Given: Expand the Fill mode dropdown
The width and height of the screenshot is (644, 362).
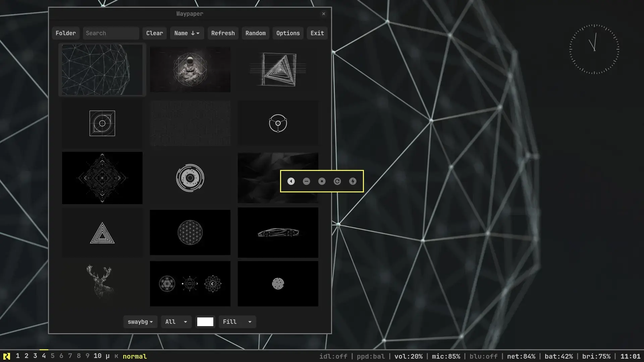Looking at the screenshot, I should point(237,322).
